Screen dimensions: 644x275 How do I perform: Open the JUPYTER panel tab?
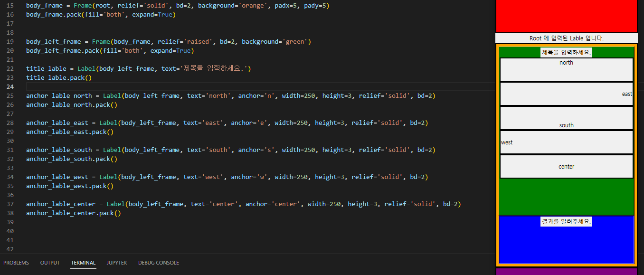tap(117, 263)
